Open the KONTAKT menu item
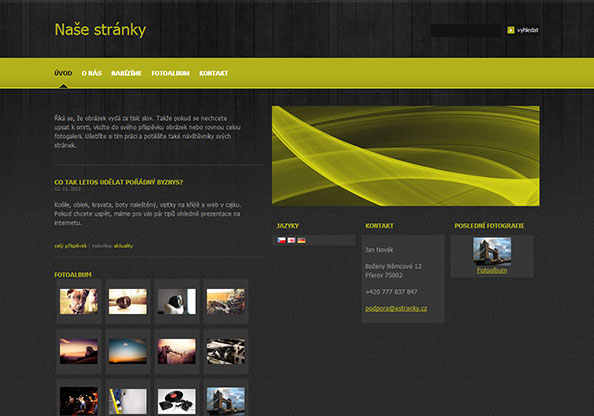The height and width of the screenshot is (416, 594). click(214, 73)
